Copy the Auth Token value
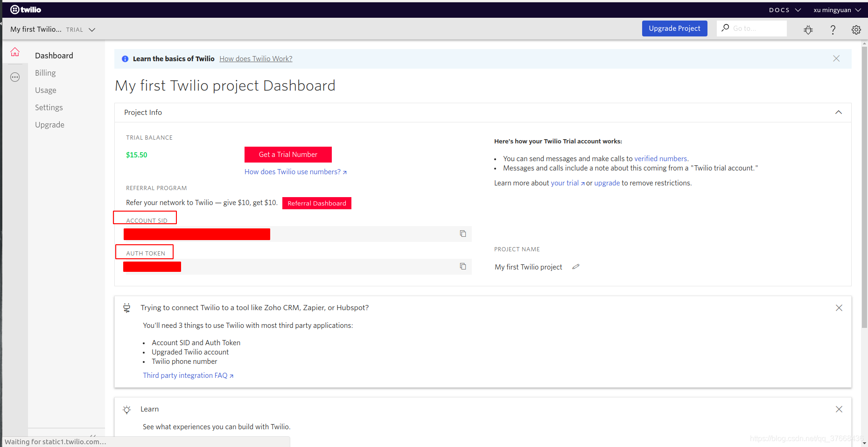The height and width of the screenshot is (447, 868). (463, 266)
